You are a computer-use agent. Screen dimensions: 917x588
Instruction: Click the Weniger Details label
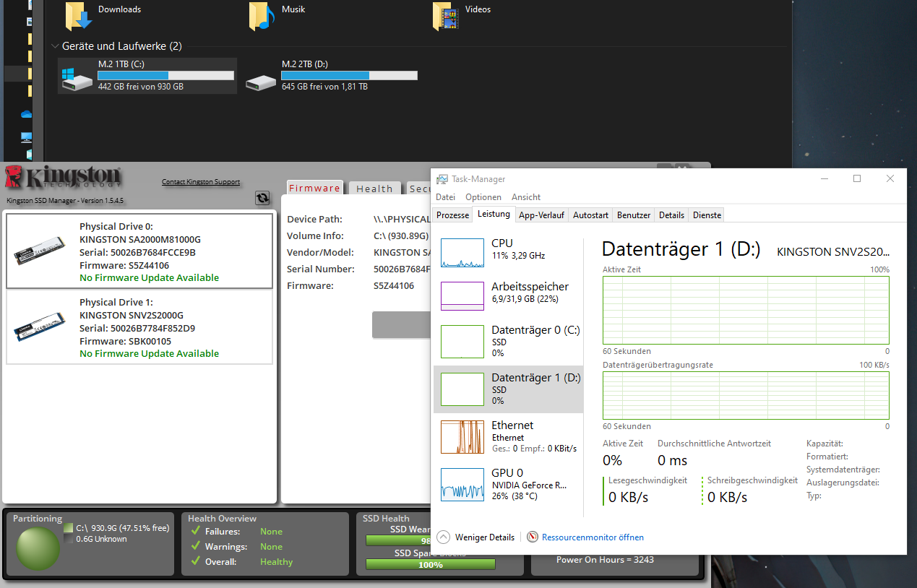click(485, 537)
